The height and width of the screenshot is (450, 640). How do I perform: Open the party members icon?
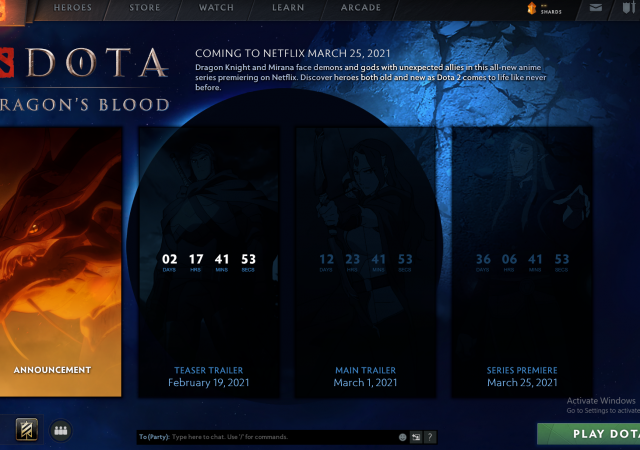point(60,430)
